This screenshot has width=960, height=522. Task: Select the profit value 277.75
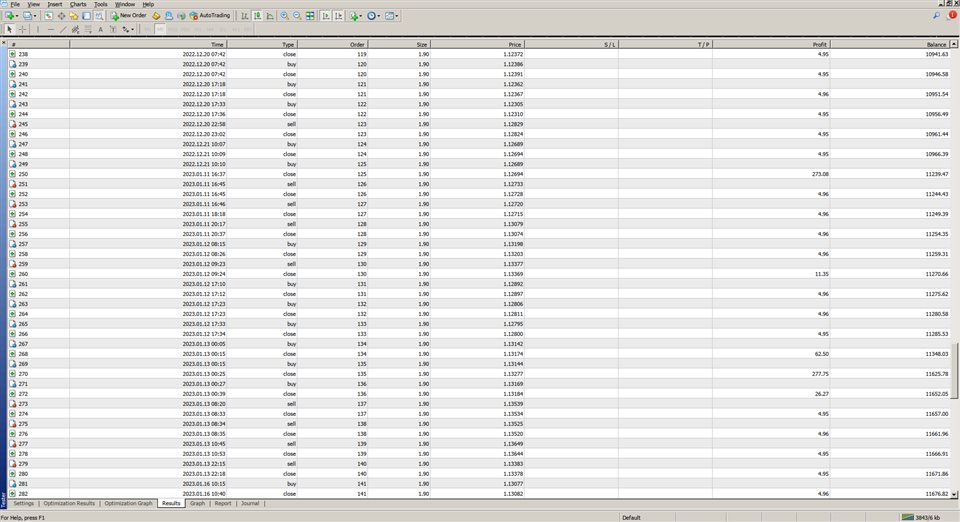820,374
